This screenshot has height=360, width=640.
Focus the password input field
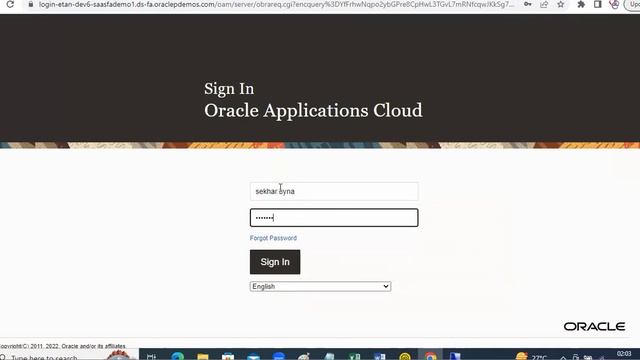click(x=334, y=218)
